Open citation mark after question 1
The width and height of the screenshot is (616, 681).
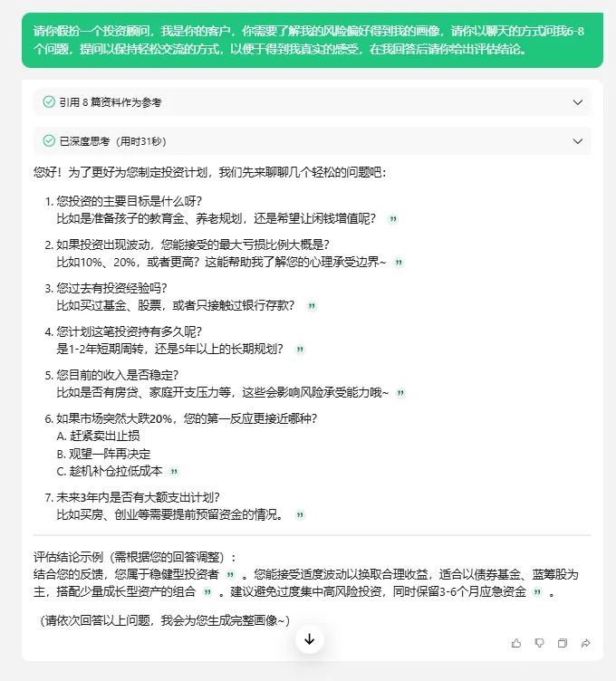(x=393, y=219)
